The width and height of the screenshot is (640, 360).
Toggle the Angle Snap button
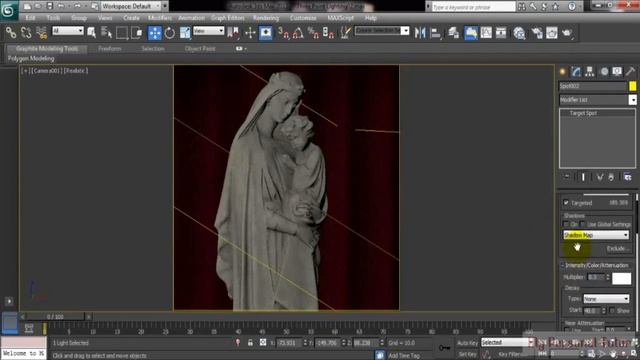[298, 33]
